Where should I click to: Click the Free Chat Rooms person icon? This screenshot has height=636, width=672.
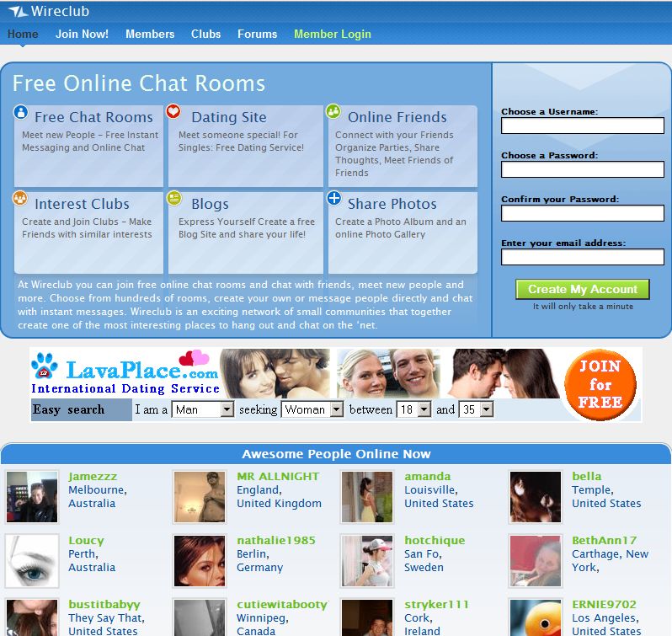click(x=20, y=112)
